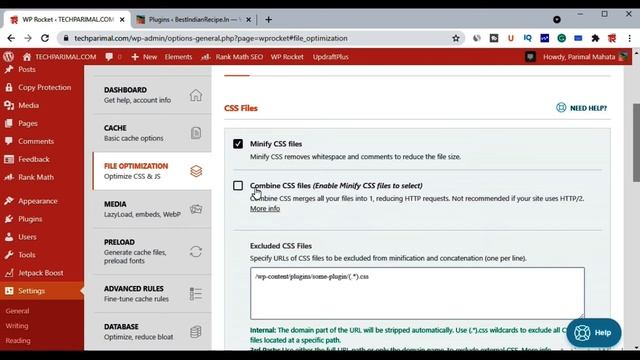Open Elements in the admin bar

point(178,57)
